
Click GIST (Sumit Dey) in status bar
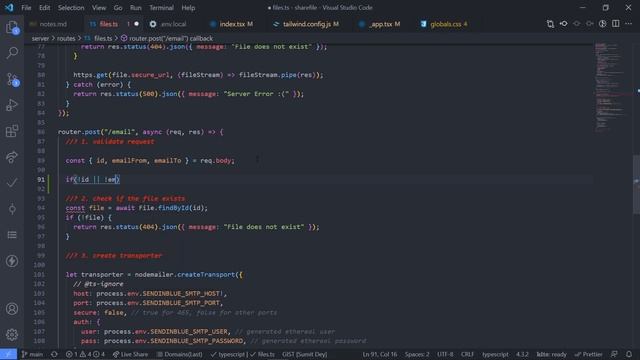(304, 354)
